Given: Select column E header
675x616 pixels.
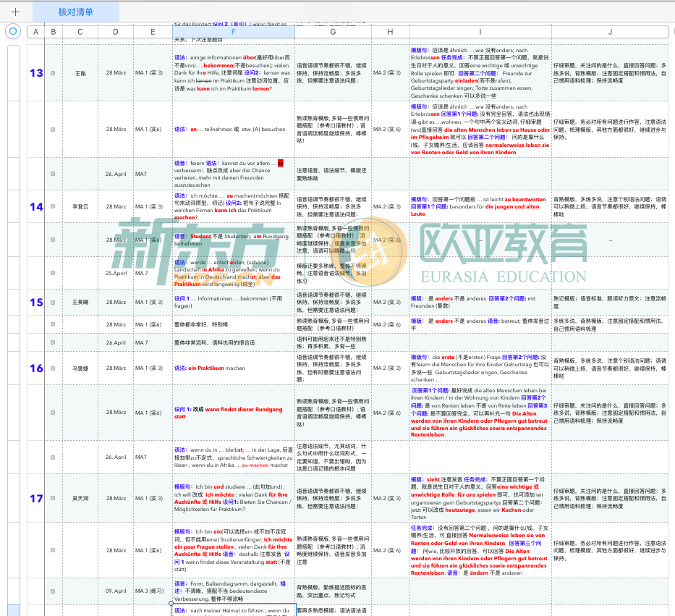Looking at the screenshot, I should tap(153, 32).
